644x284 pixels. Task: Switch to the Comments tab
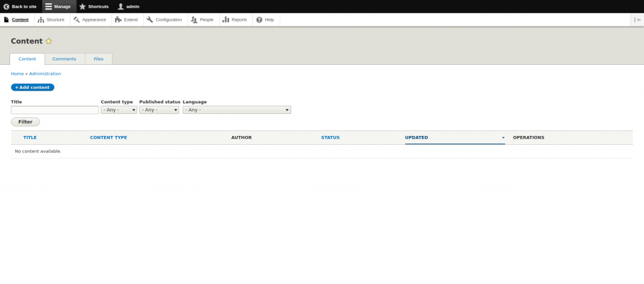coord(64,59)
